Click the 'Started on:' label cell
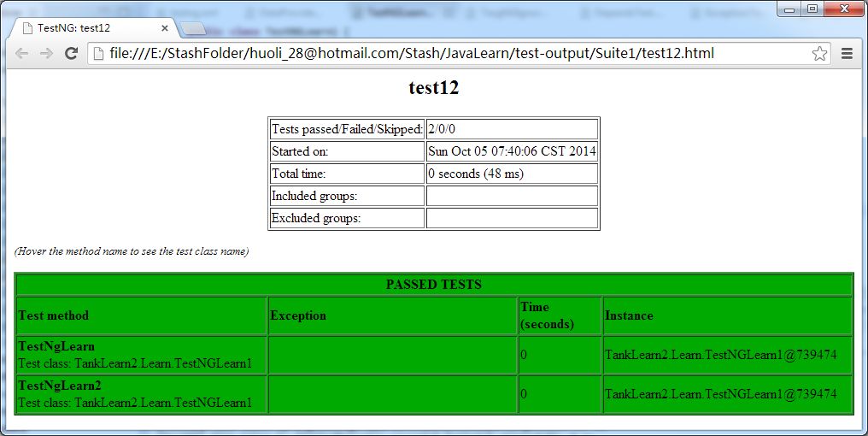 click(x=347, y=151)
